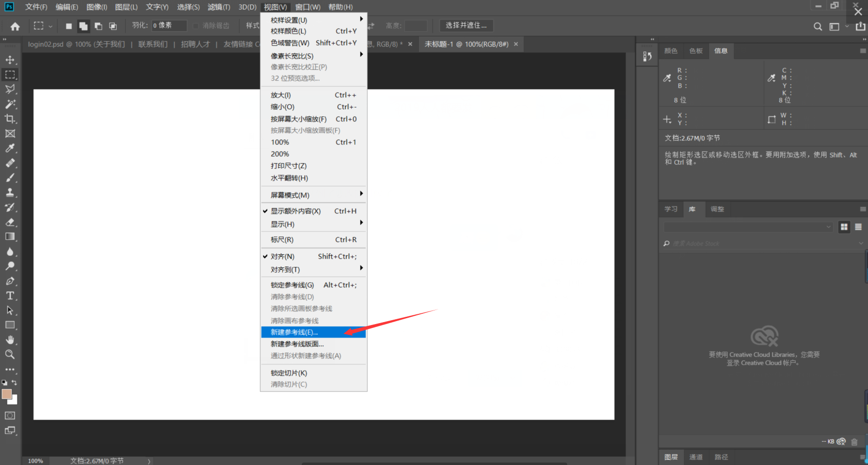Choose Add to Selection mode button
Viewport: 868px width, 465px height.
(83, 26)
